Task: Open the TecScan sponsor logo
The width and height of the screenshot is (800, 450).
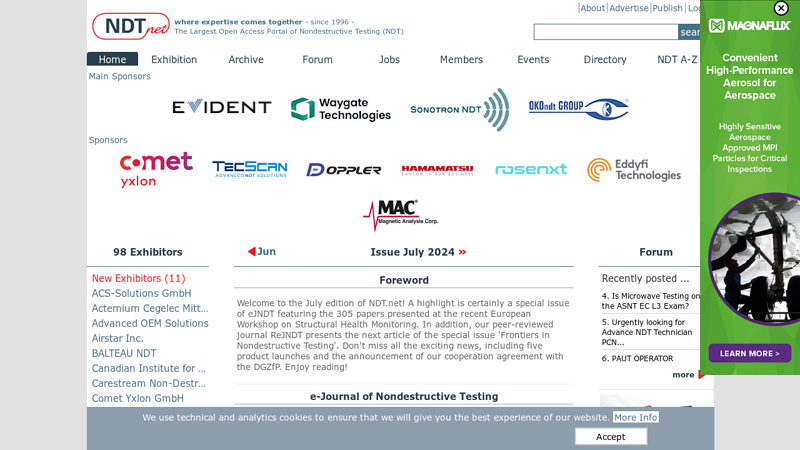Action: (249, 169)
